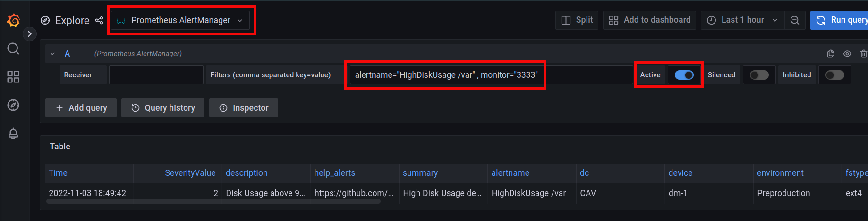Click the device column header
Image resolution: width=868 pixels, height=221 pixels.
coord(681,173)
